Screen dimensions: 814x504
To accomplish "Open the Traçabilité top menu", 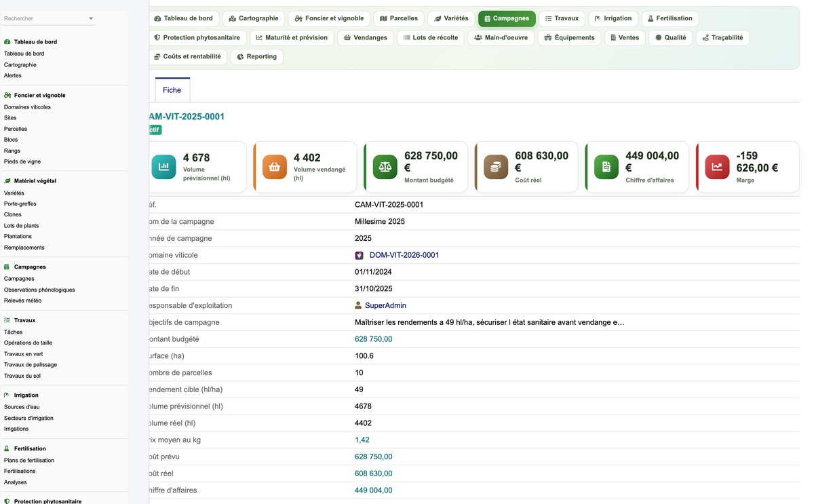I will click(x=722, y=37).
